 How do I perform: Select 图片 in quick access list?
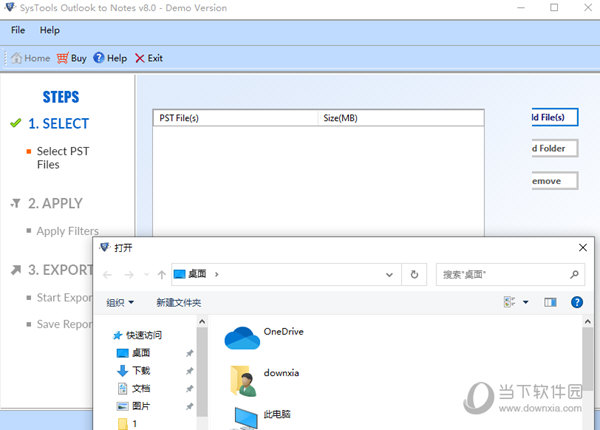pos(133,406)
